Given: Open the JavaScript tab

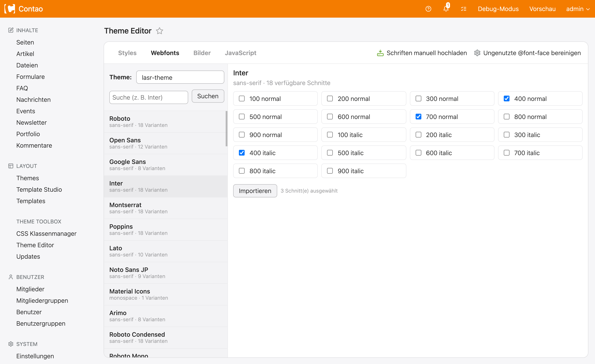Looking at the screenshot, I should [x=240, y=53].
